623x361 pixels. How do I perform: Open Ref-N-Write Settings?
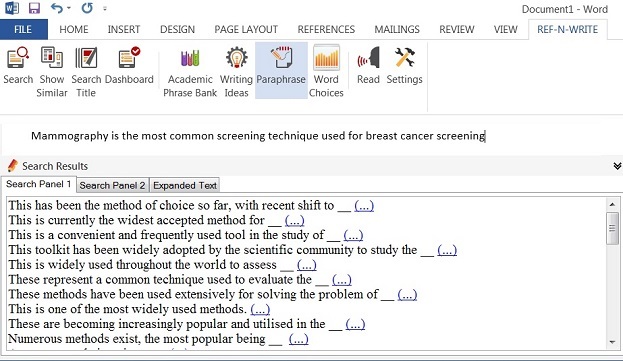(x=404, y=66)
